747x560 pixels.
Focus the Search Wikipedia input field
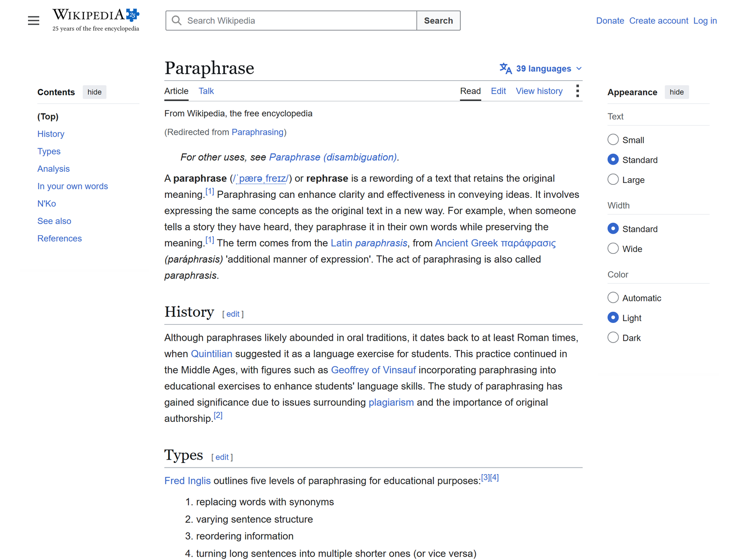(291, 21)
